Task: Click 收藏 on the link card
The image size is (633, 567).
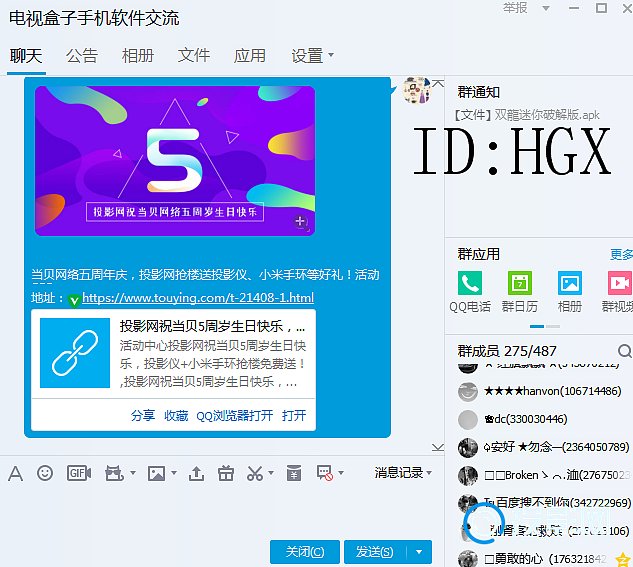Action: (176, 415)
